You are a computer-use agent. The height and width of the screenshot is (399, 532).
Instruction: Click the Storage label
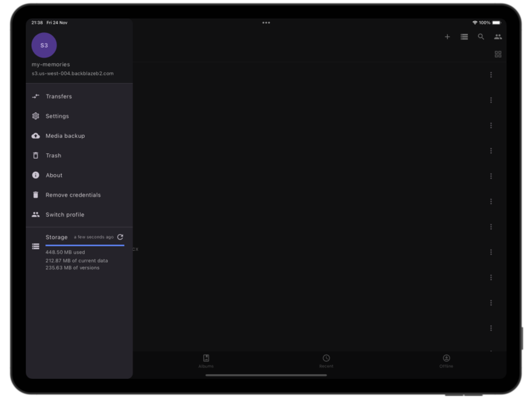(x=56, y=237)
